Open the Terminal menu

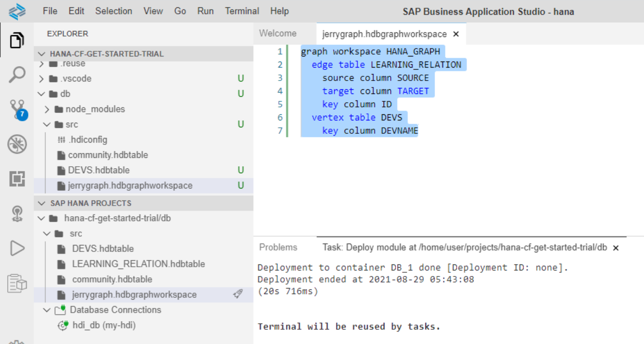242,11
